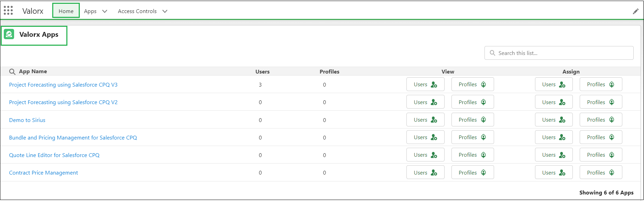The image size is (644, 201).
Task: Assign Profiles to Contract Price Management
Action: [601, 172]
